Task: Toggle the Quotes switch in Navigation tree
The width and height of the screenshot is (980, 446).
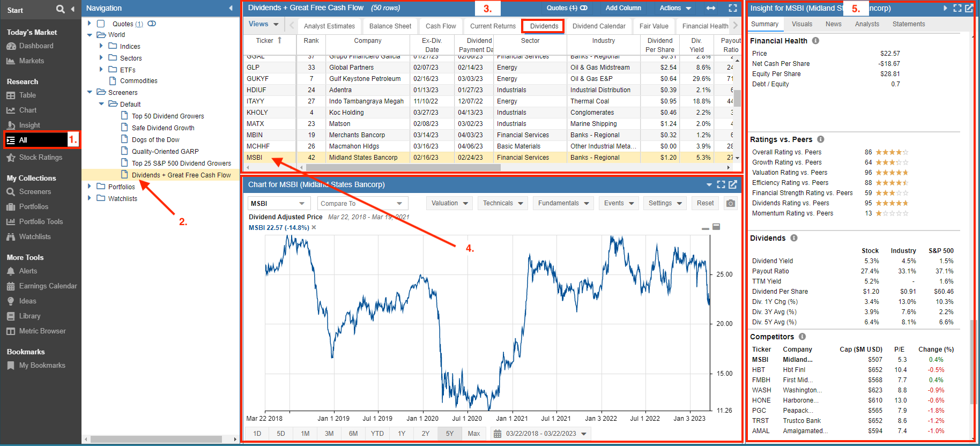Action: [x=152, y=24]
